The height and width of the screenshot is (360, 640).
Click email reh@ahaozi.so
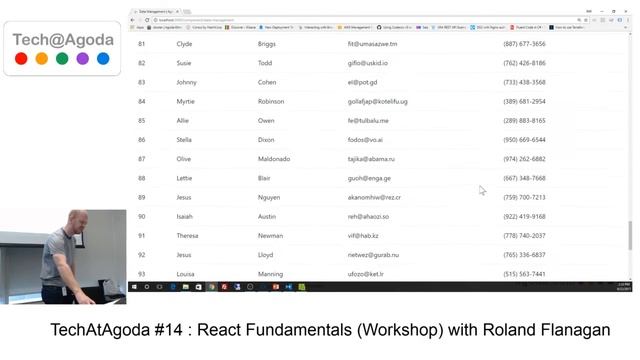tap(368, 216)
